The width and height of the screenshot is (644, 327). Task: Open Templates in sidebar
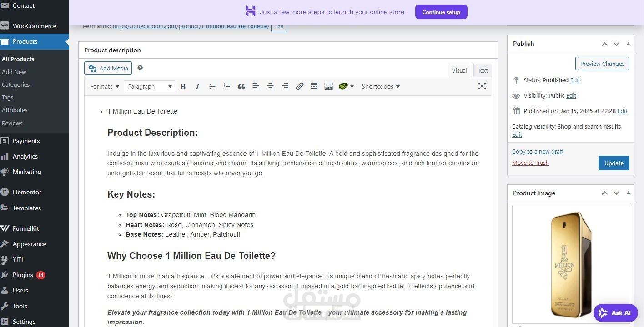click(x=35, y=208)
